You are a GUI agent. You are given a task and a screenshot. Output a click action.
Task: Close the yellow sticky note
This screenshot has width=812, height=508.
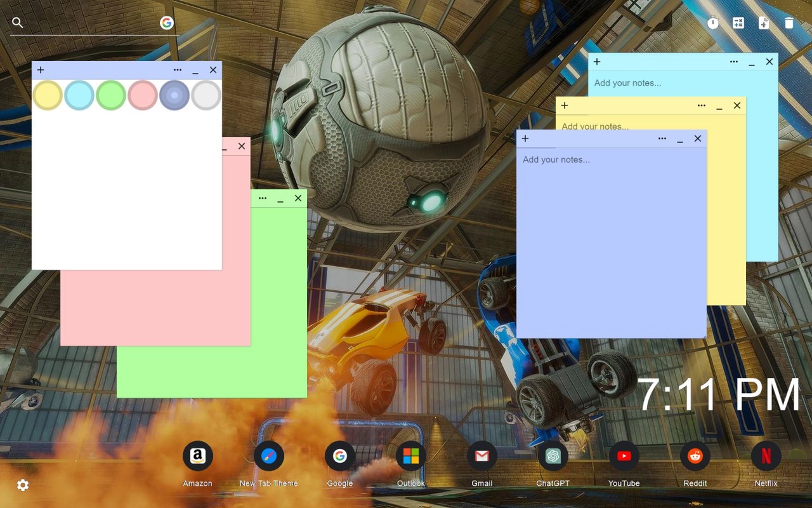(x=737, y=105)
